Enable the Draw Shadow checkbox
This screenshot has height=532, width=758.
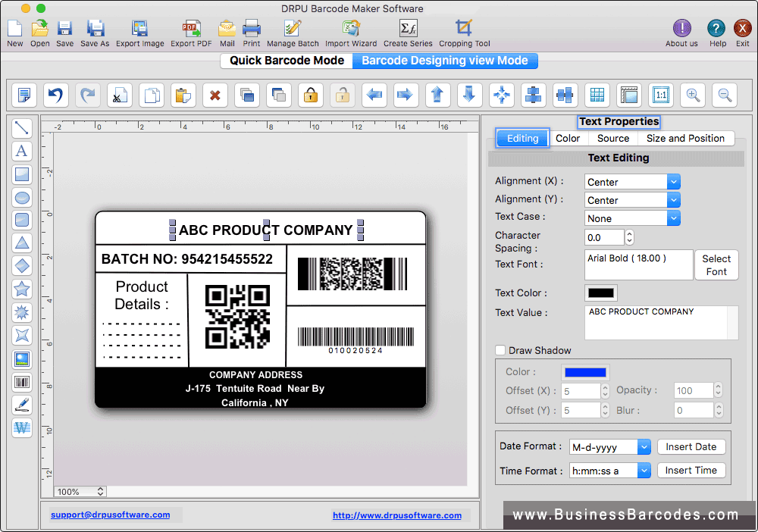500,350
